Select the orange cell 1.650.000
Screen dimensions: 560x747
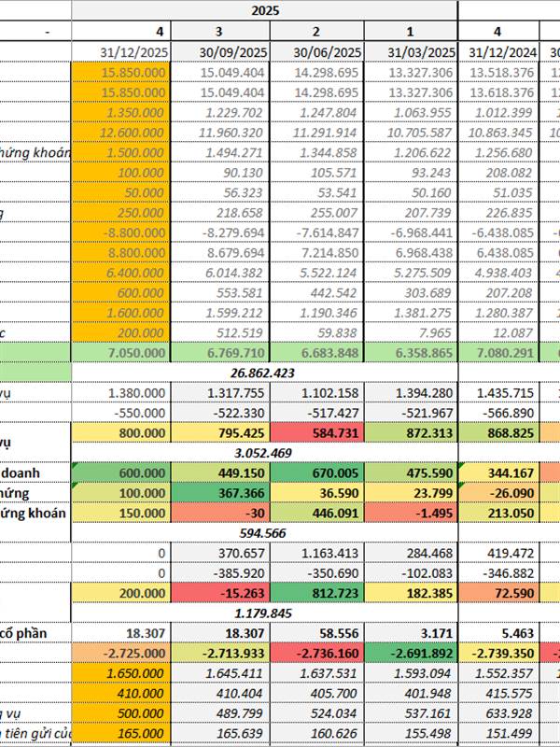pos(121,672)
